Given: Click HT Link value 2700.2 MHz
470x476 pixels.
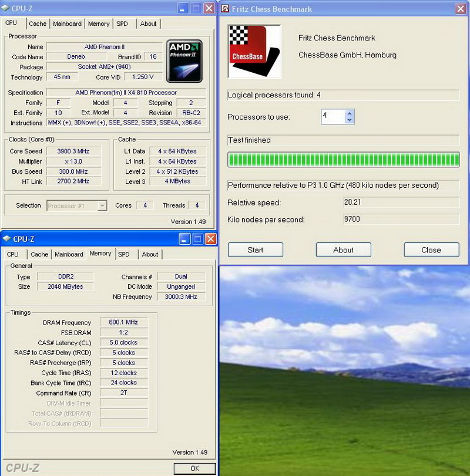Looking at the screenshot, I should [73, 181].
